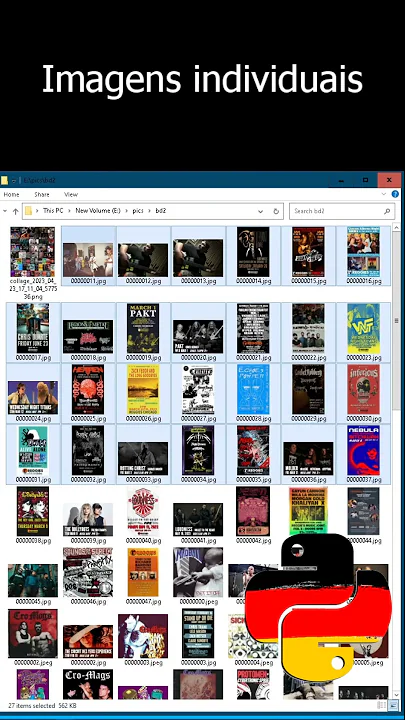Open the recent locations dropdown arrow
Image resolution: width=405 pixels, height=720 pixels.
click(5, 211)
